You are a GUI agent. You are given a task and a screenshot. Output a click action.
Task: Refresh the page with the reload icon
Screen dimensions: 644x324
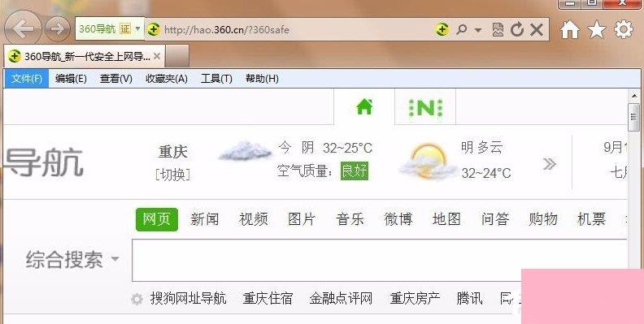(x=517, y=29)
